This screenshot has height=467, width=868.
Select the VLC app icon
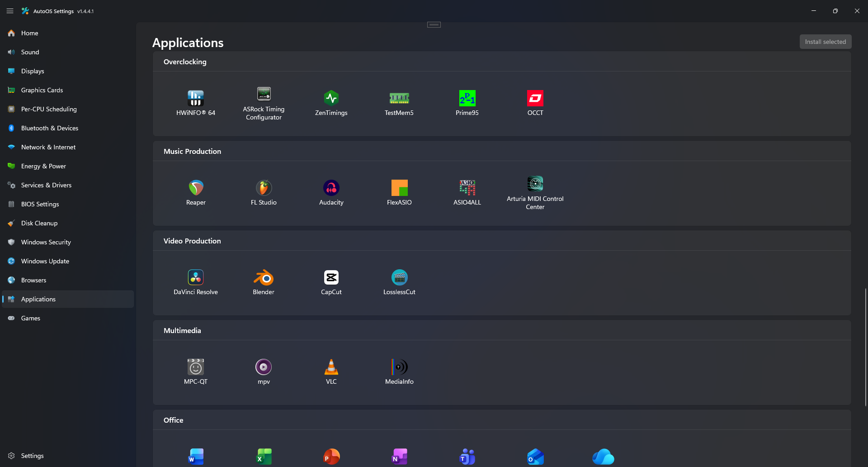click(x=331, y=367)
